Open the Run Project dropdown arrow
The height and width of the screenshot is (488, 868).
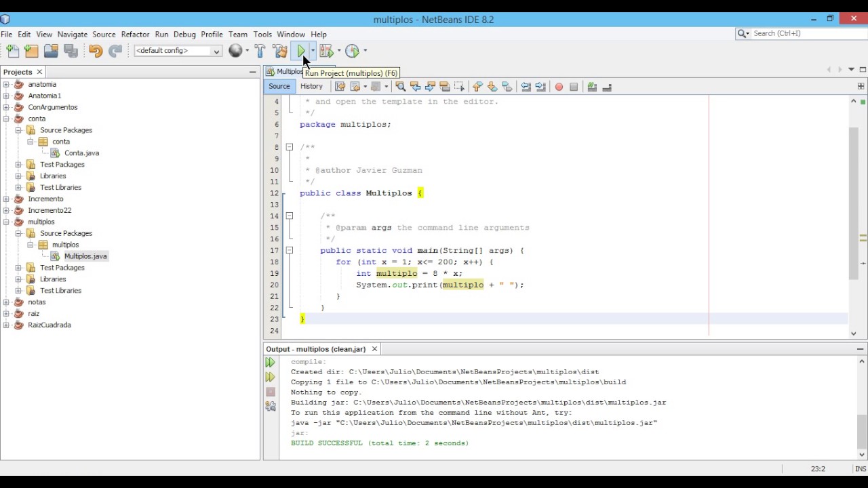(313, 51)
